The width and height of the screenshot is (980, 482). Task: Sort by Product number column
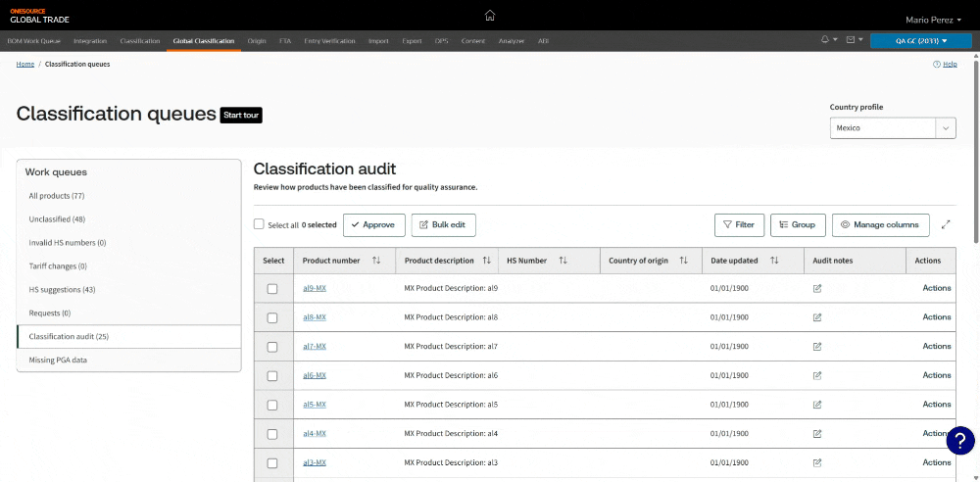coord(376,261)
